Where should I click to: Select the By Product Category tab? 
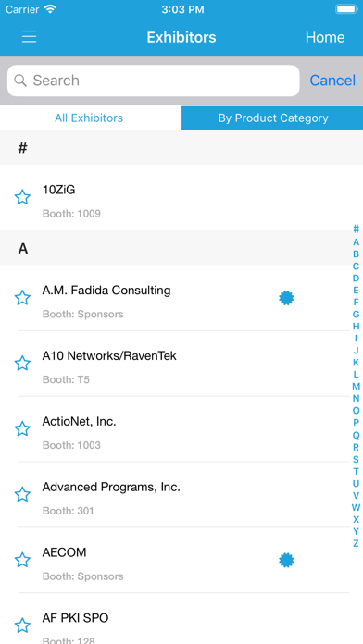click(272, 118)
